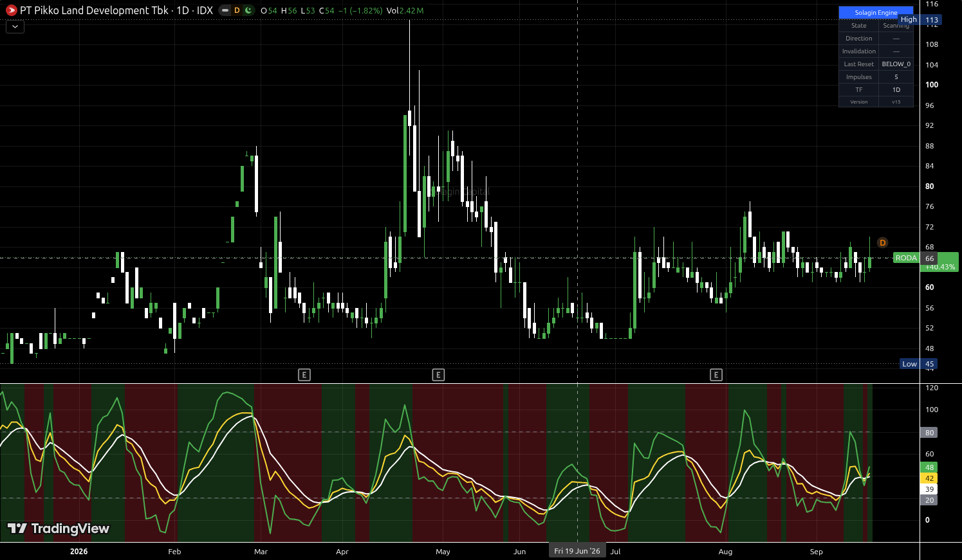Screen dimensions: 962x560
Task: Click the Vol 2.42 M value
Action: point(405,10)
